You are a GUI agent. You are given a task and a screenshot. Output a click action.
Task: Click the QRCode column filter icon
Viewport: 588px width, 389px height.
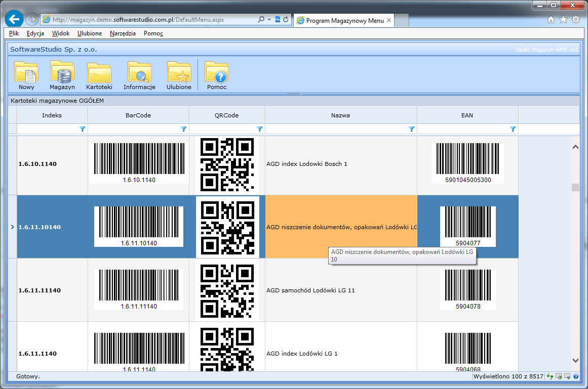coord(259,129)
